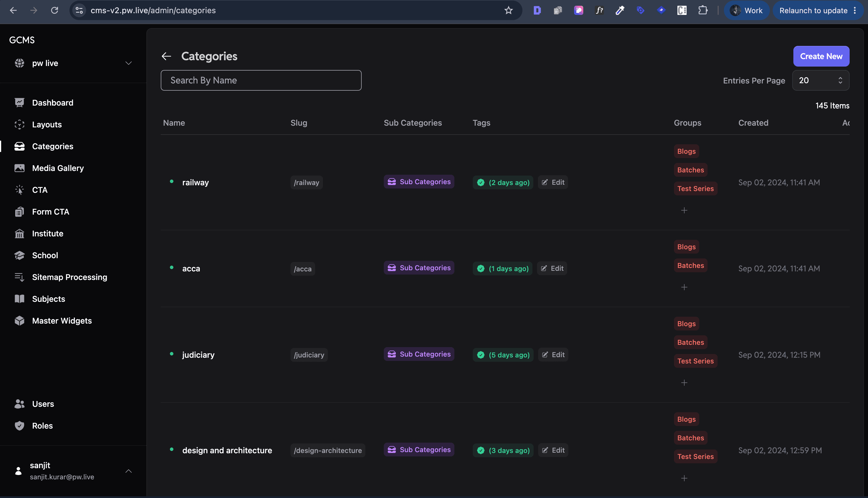Click the Name column header
Screen dimensions: 868x498
click(174, 123)
